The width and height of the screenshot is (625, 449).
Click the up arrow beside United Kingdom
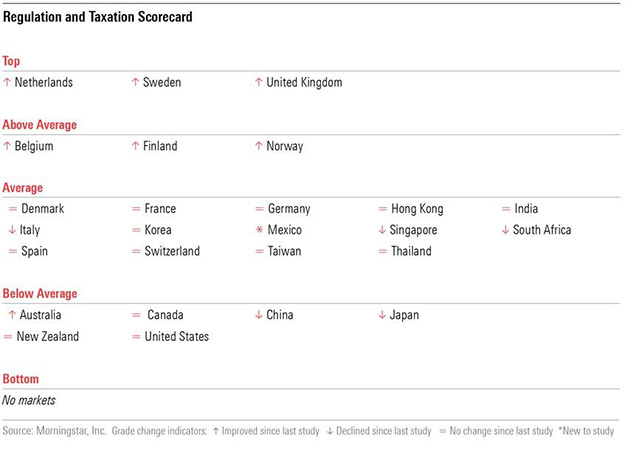click(259, 82)
